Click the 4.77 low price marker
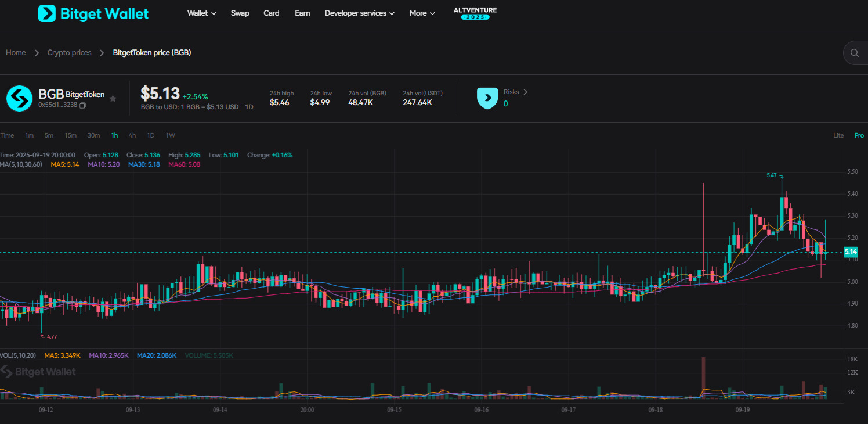868x424 pixels. coord(51,336)
